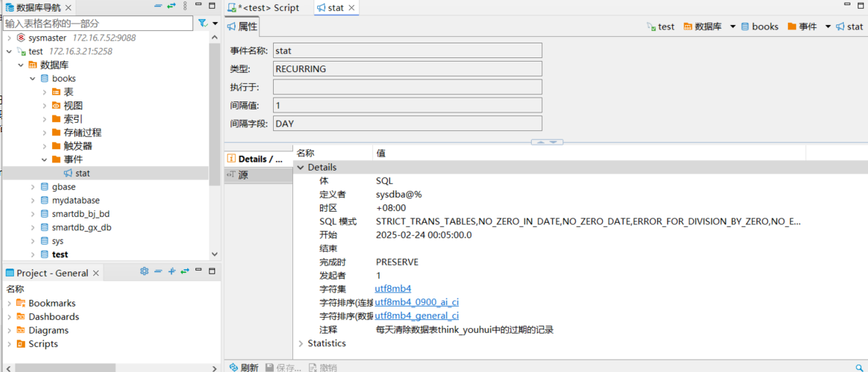Click books in the breadcrumb bar

pyautogui.click(x=764, y=26)
